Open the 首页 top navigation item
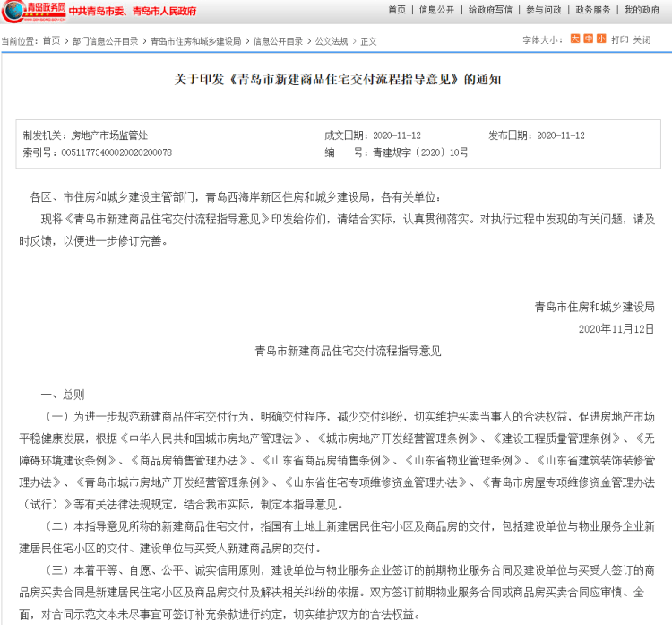The height and width of the screenshot is (625, 672). pyautogui.click(x=397, y=10)
